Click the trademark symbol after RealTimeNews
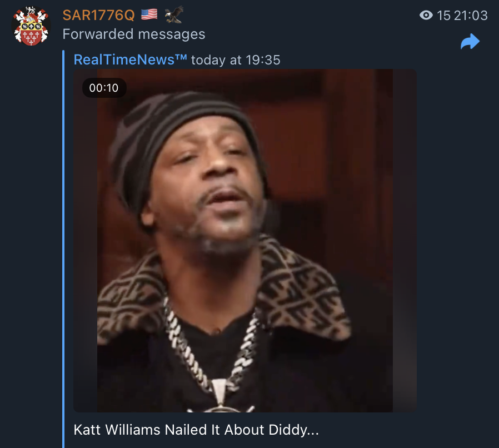 [x=181, y=57]
